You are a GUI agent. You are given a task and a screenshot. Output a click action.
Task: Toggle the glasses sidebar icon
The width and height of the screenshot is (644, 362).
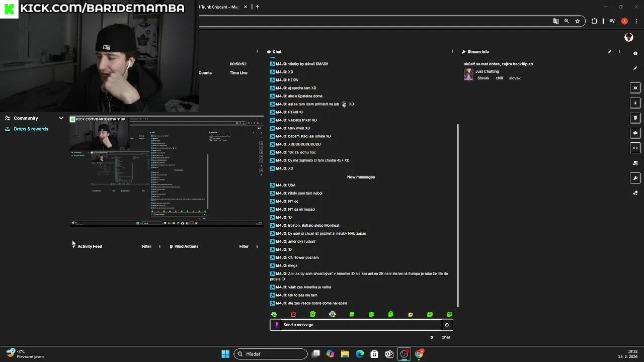pyautogui.click(x=635, y=148)
